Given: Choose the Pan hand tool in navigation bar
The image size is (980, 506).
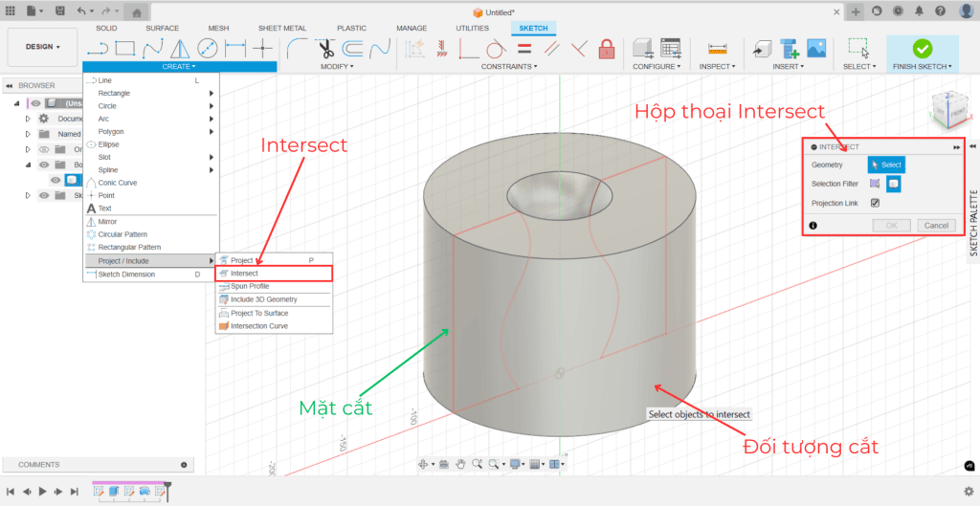Looking at the screenshot, I should [459, 464].
